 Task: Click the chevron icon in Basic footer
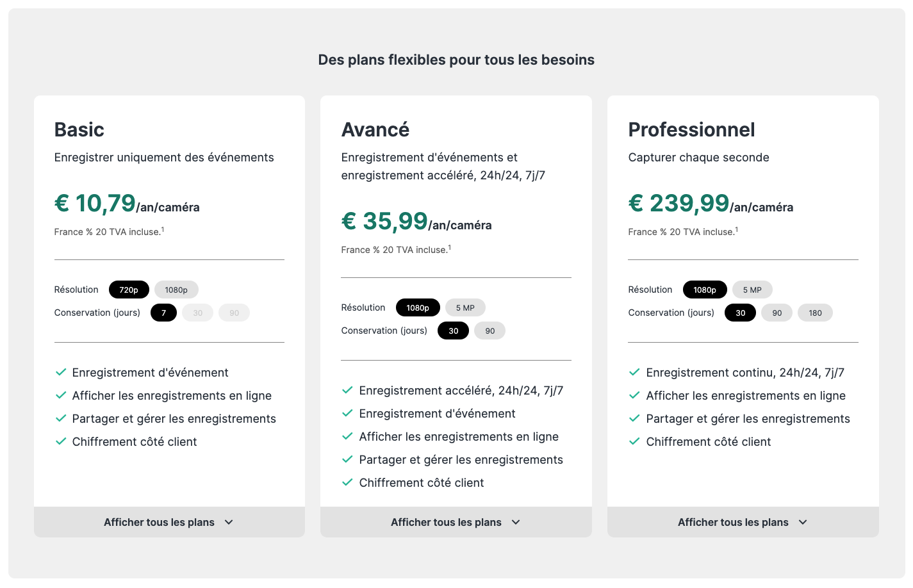[x=229, y=522]
